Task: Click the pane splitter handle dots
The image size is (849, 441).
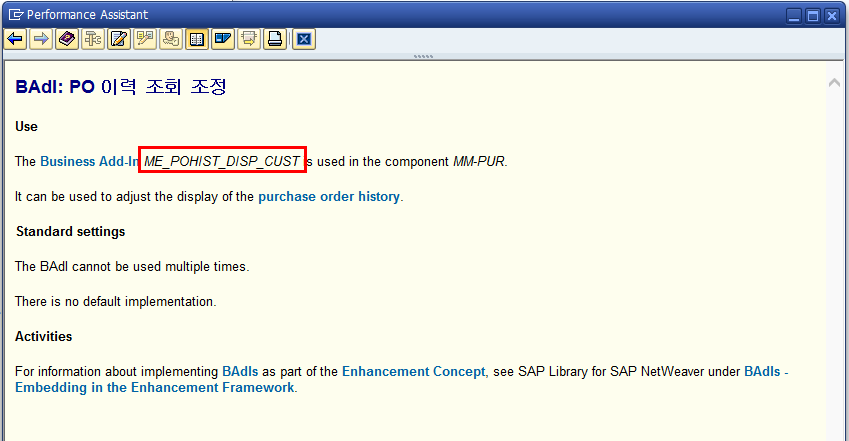Action: point(423,56)
